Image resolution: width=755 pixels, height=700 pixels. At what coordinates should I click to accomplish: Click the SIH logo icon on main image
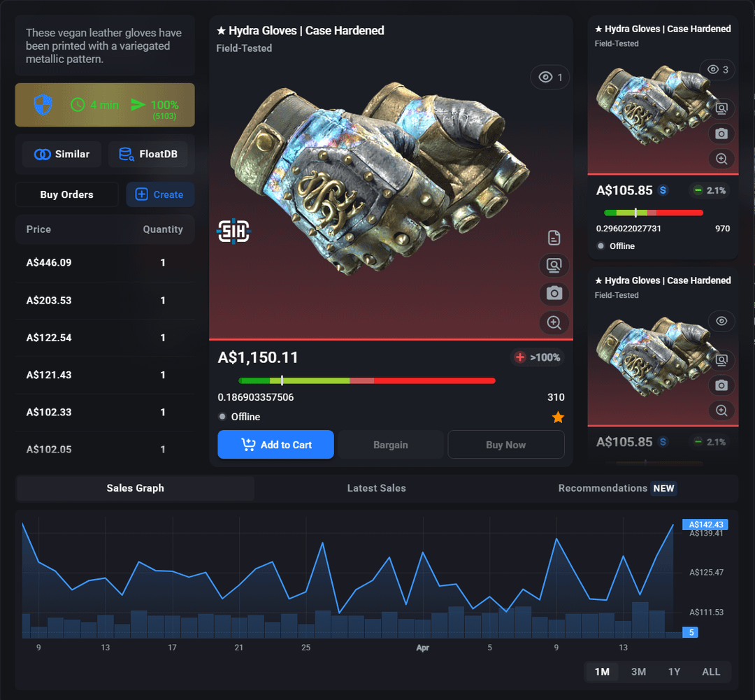click(x=233, y=231)
